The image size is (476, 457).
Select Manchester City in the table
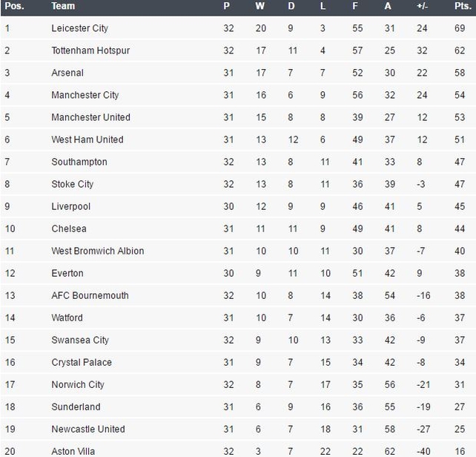(85, 95)
